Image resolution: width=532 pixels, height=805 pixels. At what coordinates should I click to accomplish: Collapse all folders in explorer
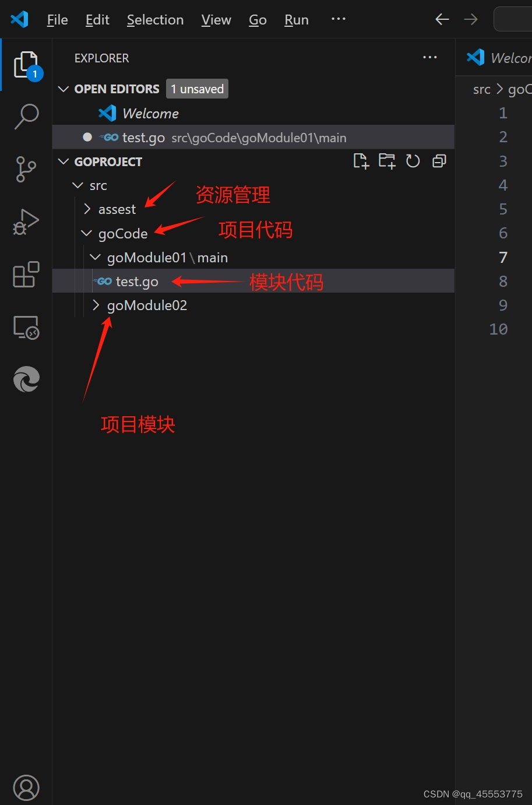[x=439, y=161]
